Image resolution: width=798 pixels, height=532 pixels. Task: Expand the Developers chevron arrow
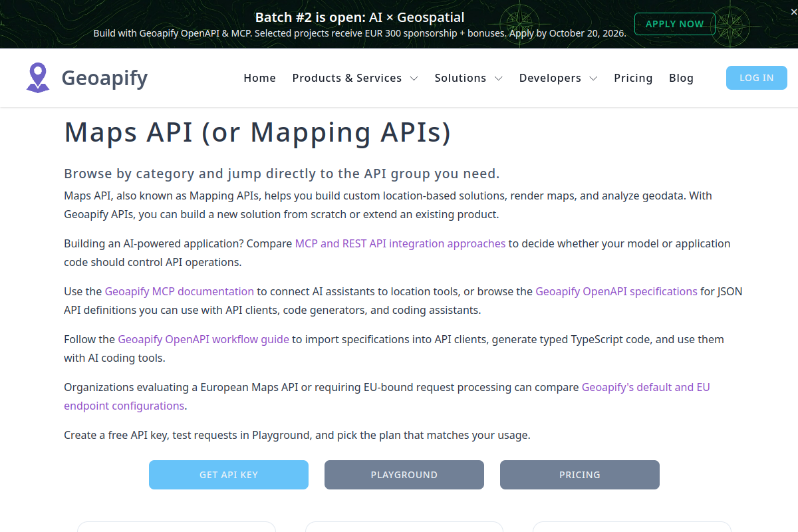pos(593,78)
